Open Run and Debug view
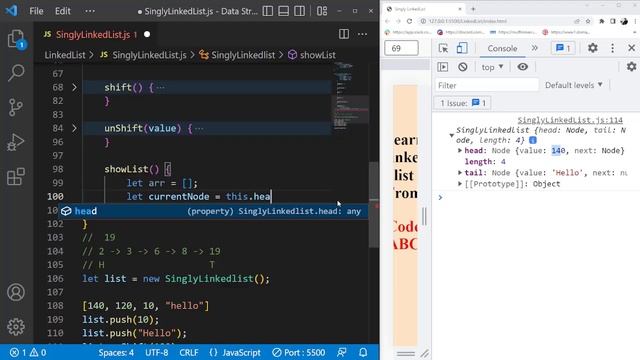The height and width of the screenshot is (360, 640). tap(16, 142)
